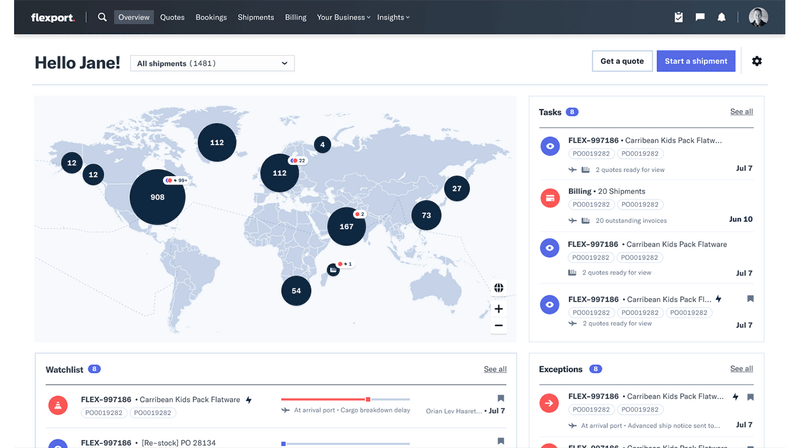
Task: Select the 73 shipments cluster on map
Action: 426,215
